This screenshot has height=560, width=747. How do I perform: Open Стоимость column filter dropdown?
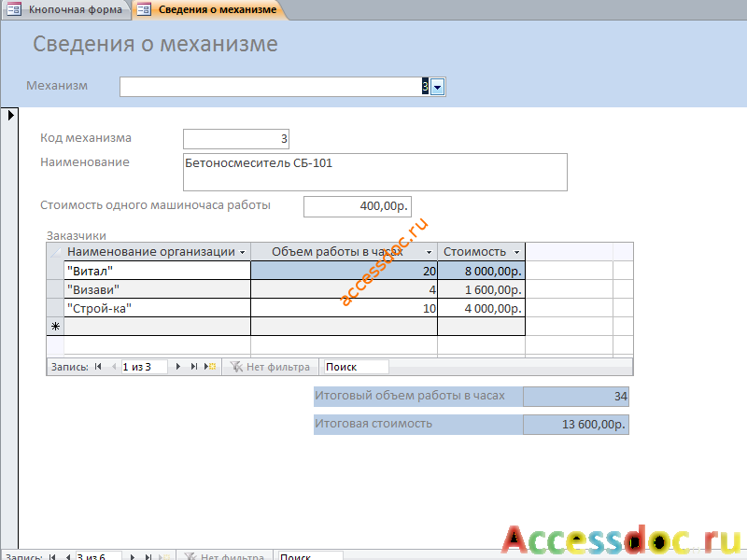tap(517, 252)
